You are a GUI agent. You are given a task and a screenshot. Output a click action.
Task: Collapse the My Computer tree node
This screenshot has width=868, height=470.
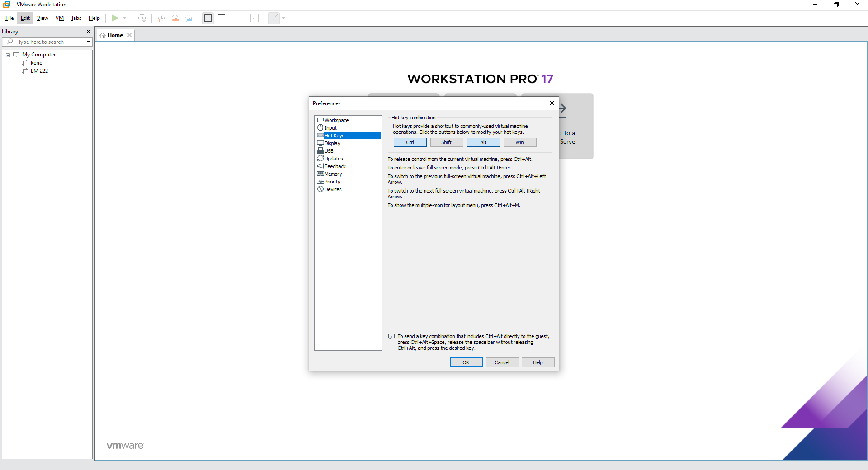(8, 55)
